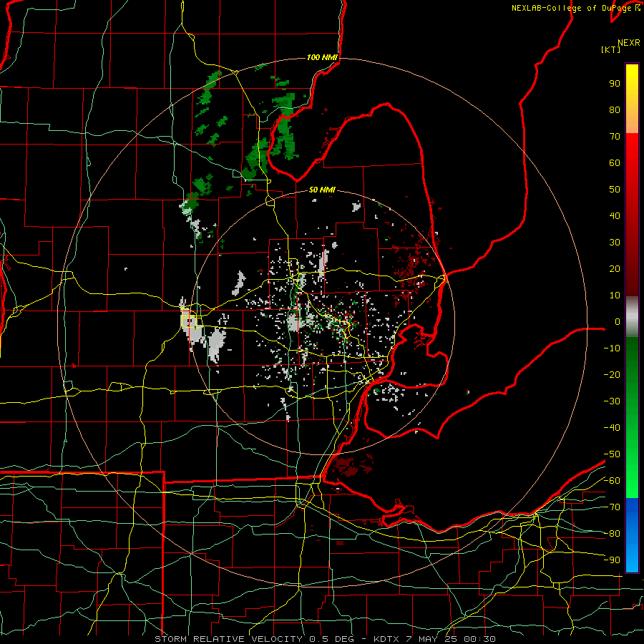Select the positive 30 scale value

point(615,243)
